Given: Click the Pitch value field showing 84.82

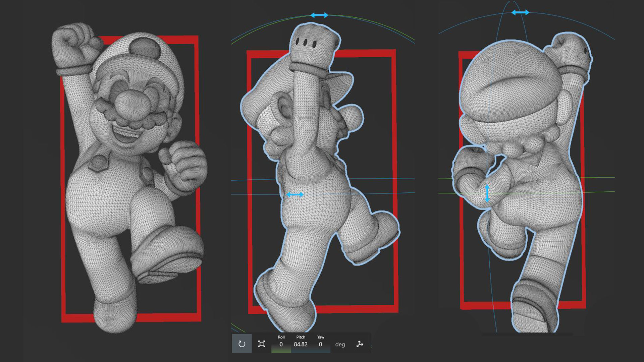Looking at the screenshot, I should (301, 344).
